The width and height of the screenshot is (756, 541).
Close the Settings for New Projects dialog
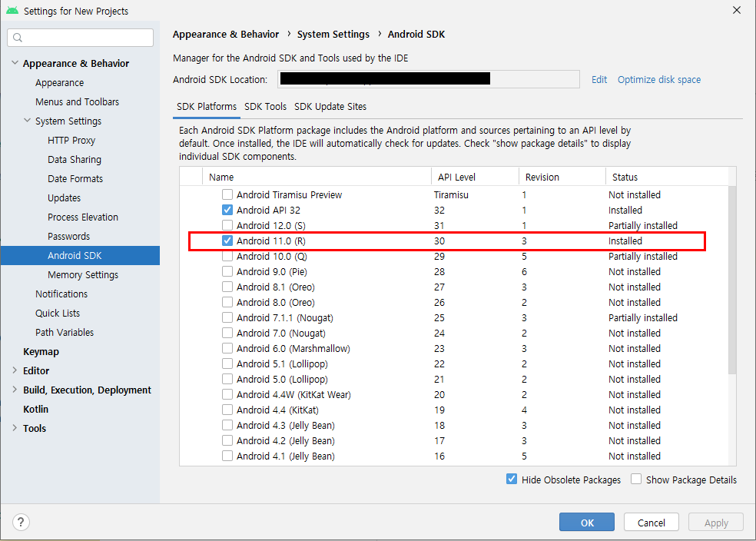click(x=736, y=10)
